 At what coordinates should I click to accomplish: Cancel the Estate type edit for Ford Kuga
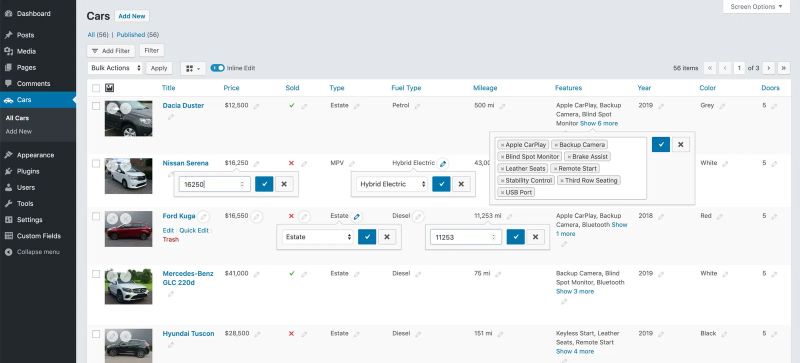pos(387,237)
